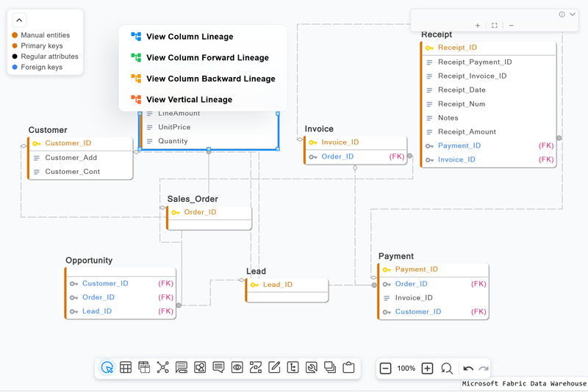Click the magnifier search icon near zoom

[x=447, y=369]
